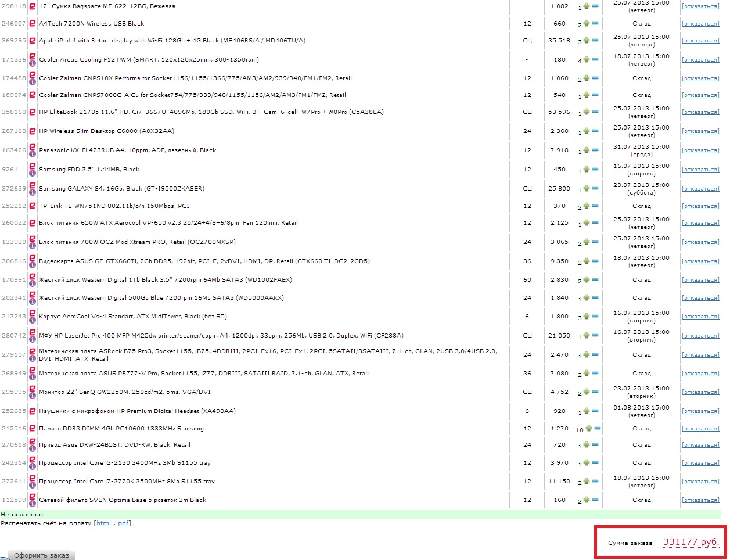Click delivery date 31.07.2013 15:00 (среда)
Viewport: 730px width, 560px height.
pos(641,150)
